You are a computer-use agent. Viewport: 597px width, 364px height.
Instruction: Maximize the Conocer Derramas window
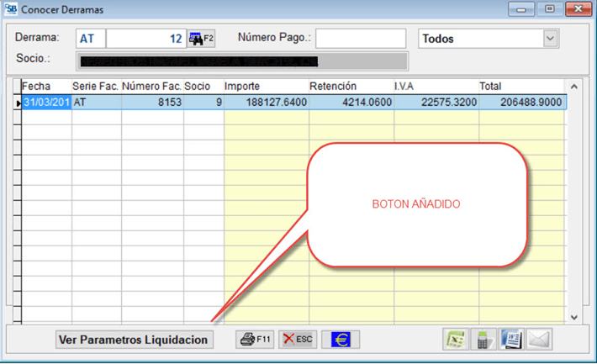(x=549, y=8)
